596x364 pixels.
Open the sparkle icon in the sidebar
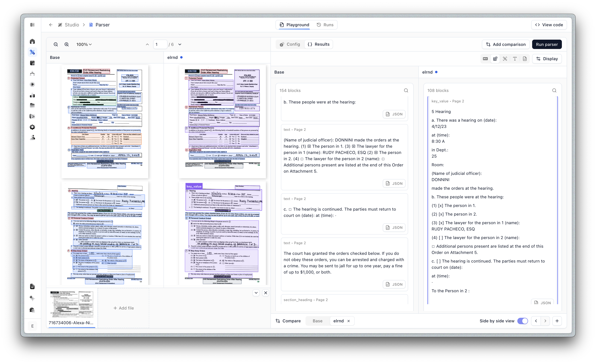[x=32, y=298]
